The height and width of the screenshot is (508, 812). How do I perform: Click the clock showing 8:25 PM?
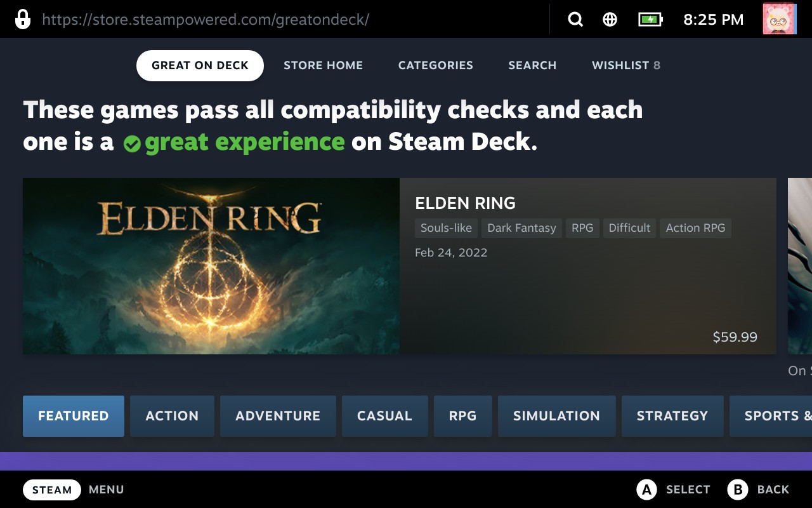click(713, 20)
